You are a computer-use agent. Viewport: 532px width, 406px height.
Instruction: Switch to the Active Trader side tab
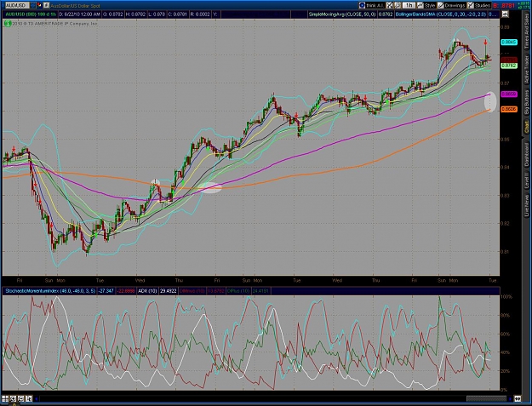[x=527, y=70]
